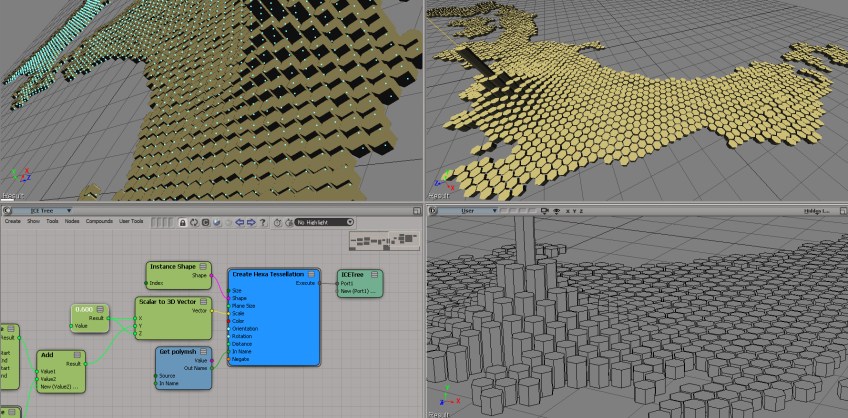Toggle the eye visibility icon in User viewport

(556, 211)
